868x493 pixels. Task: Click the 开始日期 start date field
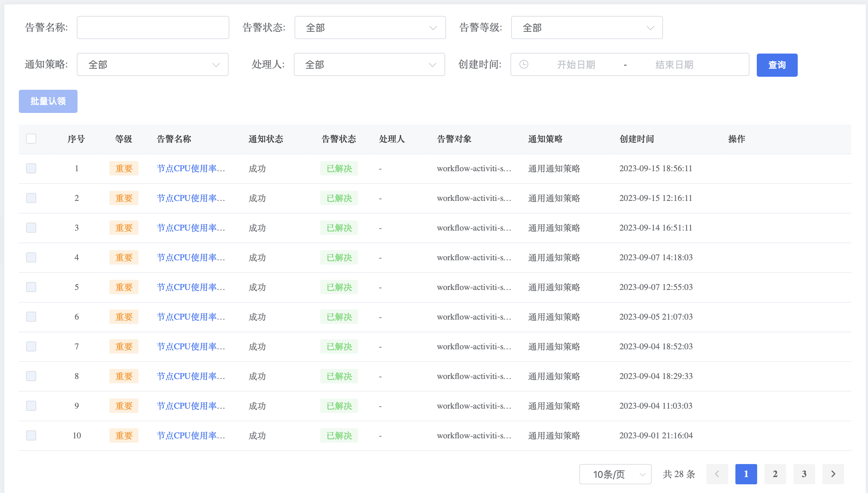pyautogui.click(x=576, y=64)
